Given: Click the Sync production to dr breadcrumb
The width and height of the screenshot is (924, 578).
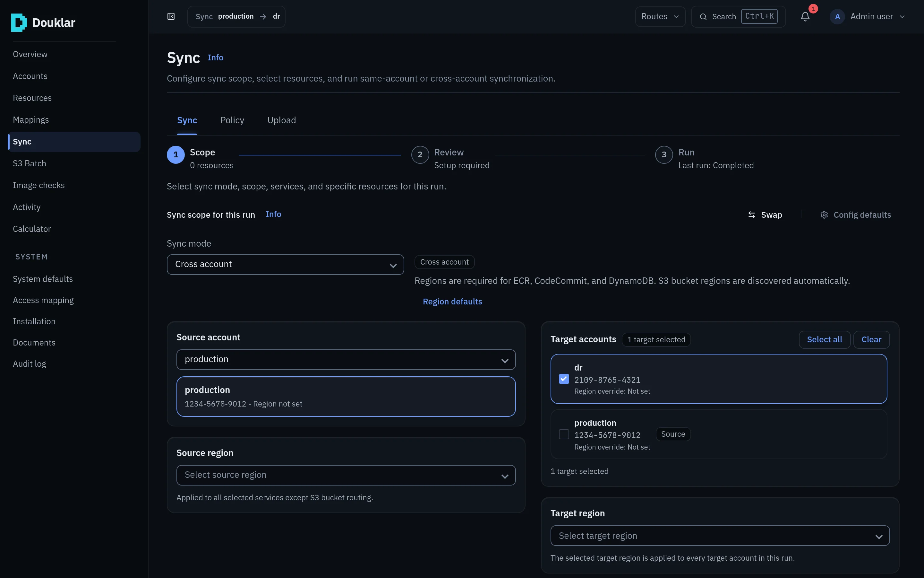Looking at the screenshot, I should coord(236,16).
